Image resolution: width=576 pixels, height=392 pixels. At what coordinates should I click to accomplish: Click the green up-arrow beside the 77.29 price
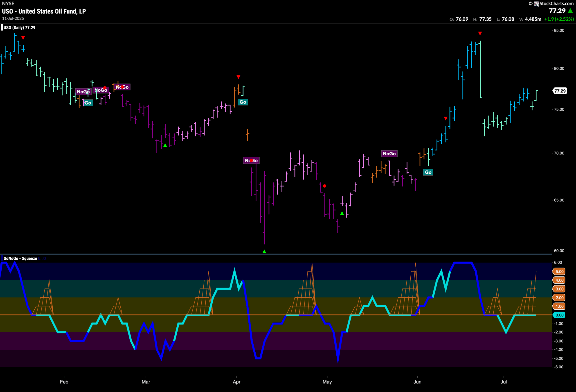(570, 11)
